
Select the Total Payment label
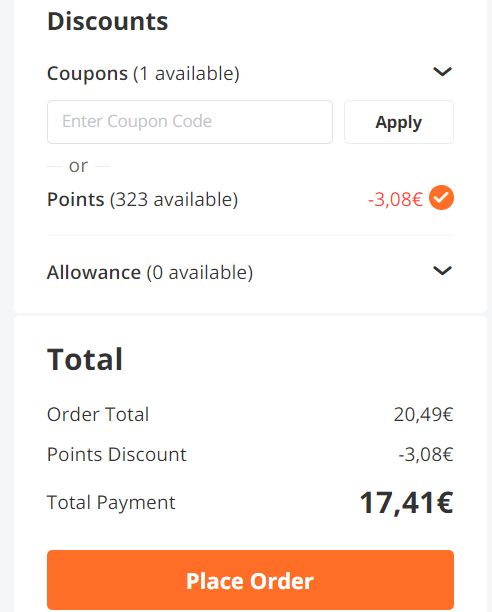(x=111, y=503)
